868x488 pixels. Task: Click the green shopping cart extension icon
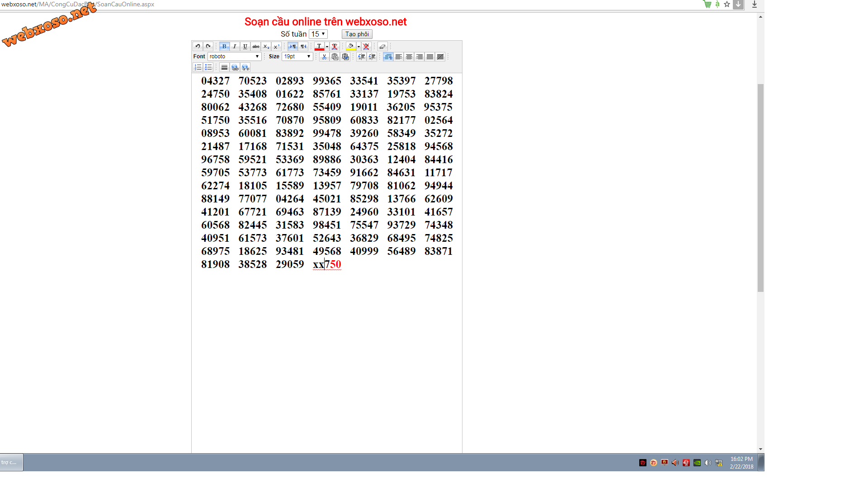pyautogui.click(x=708, y=4)
